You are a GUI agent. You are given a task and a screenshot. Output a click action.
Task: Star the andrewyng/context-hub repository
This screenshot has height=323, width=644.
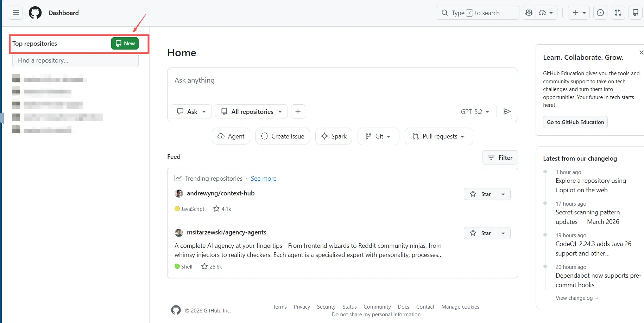tap(480, 194)
